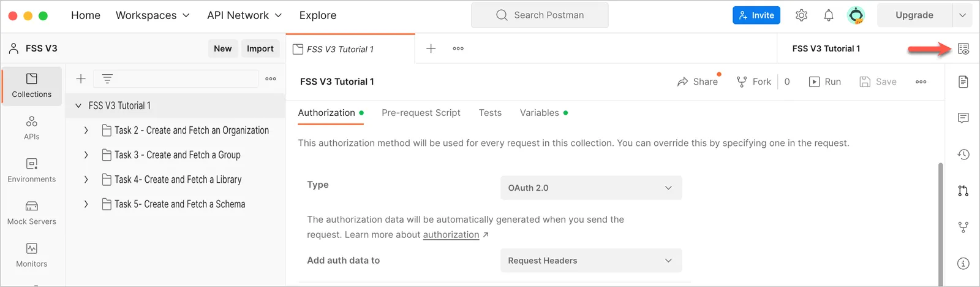Collapse the FSS V3 Tutorial 1 collection
The width and height of the screenshot is (980, 287).
click(x=78, y=105)
